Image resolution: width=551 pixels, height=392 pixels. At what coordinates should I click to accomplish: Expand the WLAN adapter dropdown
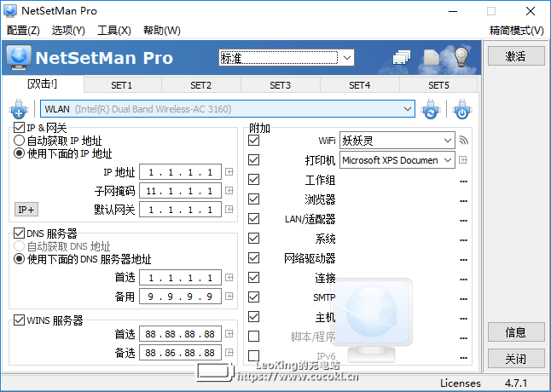tap(407, 109)
